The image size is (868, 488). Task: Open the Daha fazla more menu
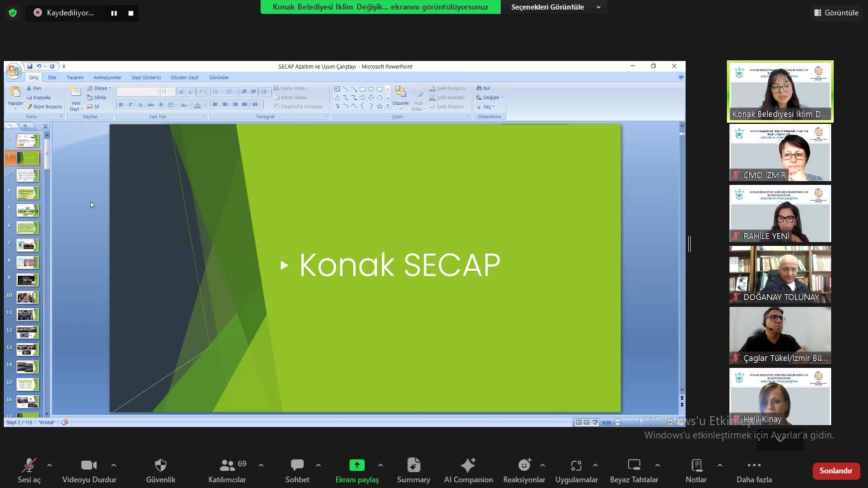click(x=754, y=470)
